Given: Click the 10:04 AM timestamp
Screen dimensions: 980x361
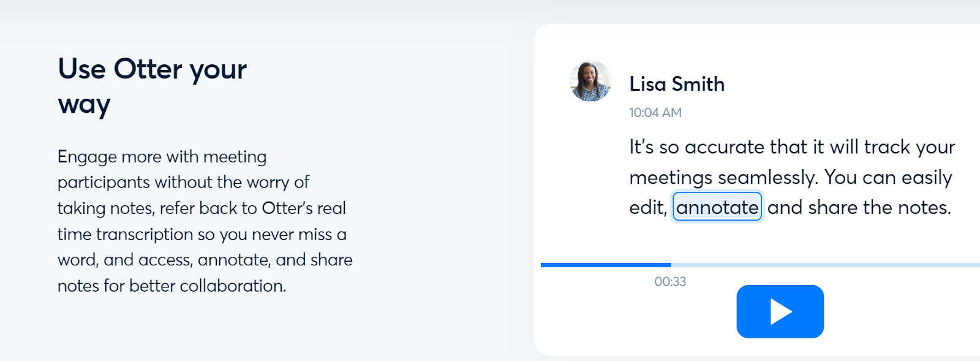Looking at the screenshot, I should coord(655,113).
